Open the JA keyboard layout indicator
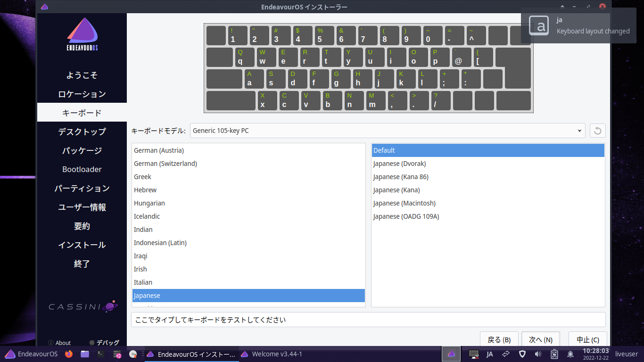 tap(489, 354)
